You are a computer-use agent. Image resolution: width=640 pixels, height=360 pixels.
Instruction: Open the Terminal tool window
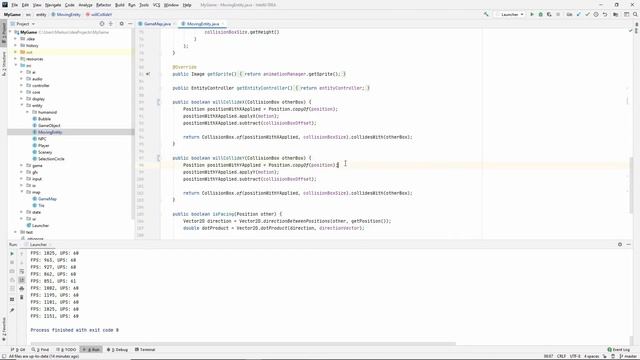[x=145, y=350]
